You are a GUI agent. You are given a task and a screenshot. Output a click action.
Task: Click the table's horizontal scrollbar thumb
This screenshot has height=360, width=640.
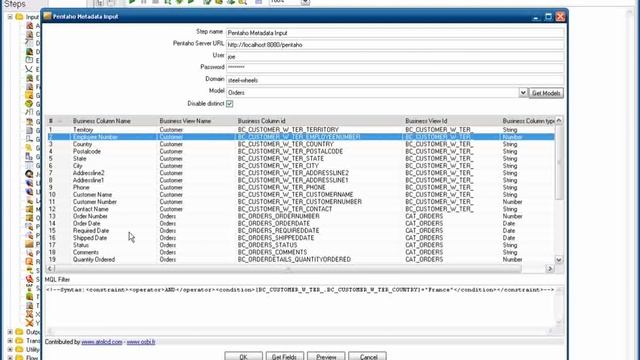pyautogui.click(x=288, y=269)
